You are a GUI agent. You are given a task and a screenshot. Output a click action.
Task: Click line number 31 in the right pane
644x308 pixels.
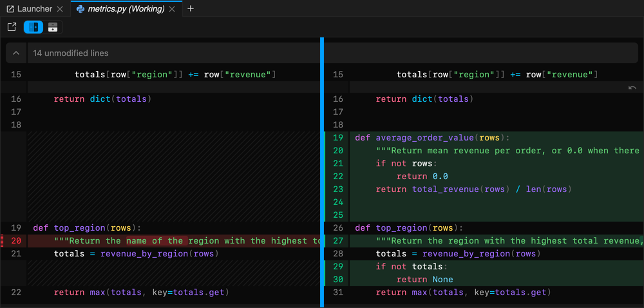[337, 293]
